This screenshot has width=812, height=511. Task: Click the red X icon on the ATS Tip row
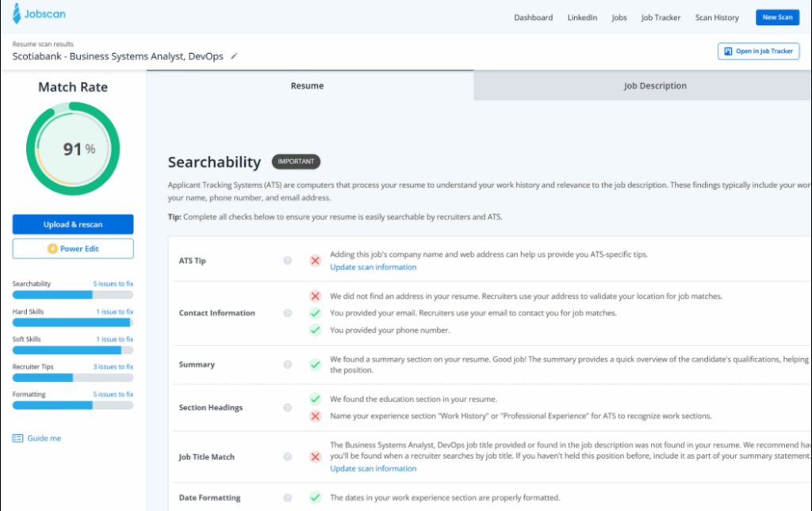pyautogui.click(x=316, y=261)
